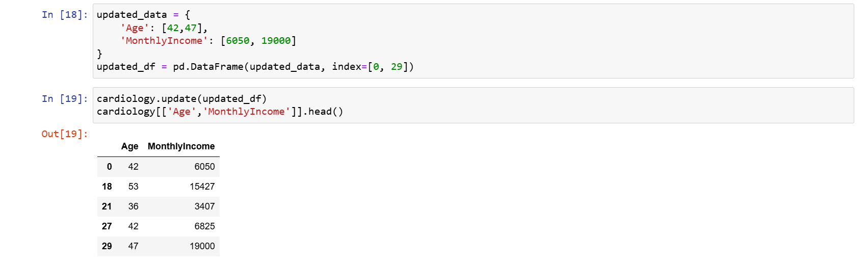Click the 3407 income cell
The height and width of the screenshot is (263, 868).
click(204, 206)
